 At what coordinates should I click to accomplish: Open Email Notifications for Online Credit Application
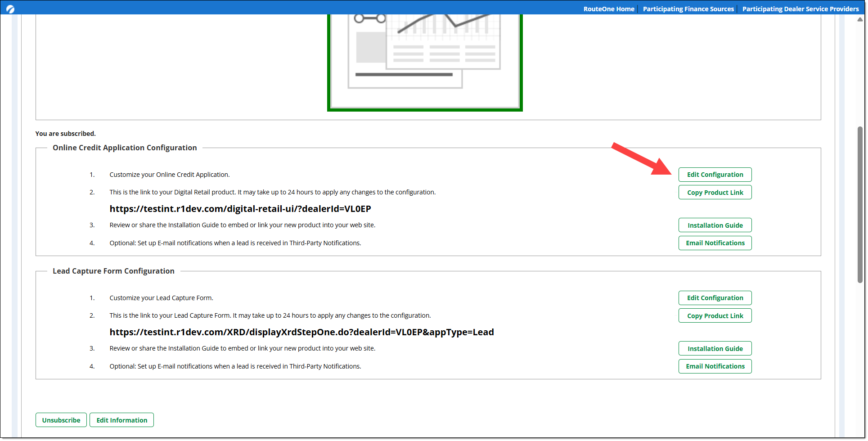(x=715, y=243)
